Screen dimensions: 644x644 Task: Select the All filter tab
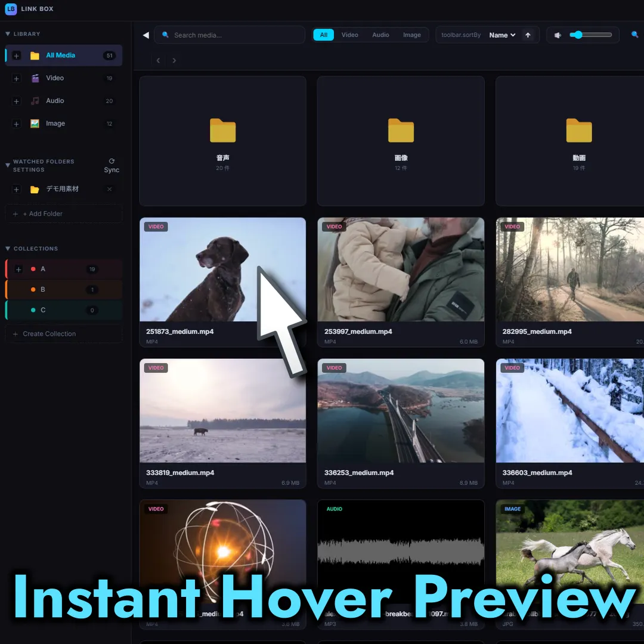(324, 35)
